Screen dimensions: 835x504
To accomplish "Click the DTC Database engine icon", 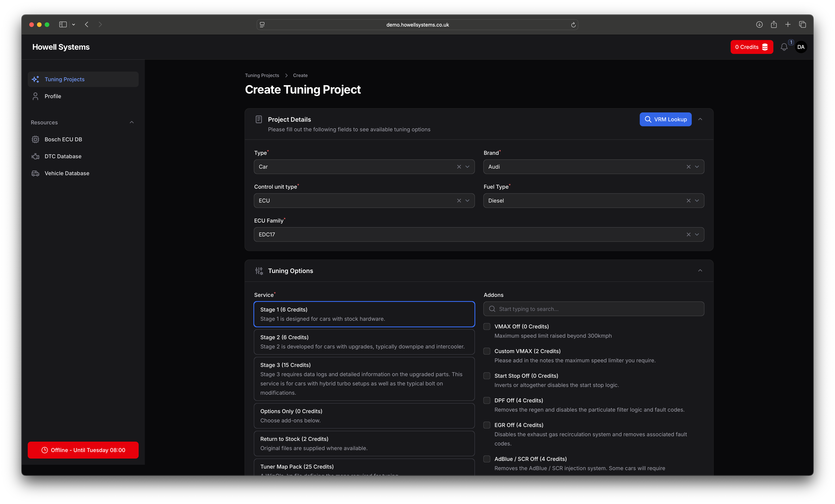I will tap(35, 156).
